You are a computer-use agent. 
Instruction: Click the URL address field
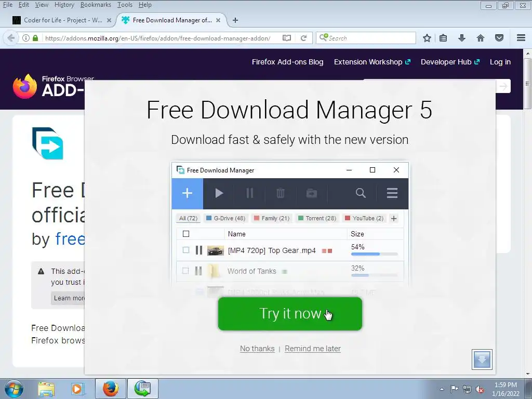pyautogui.click(x=158, y=38)
